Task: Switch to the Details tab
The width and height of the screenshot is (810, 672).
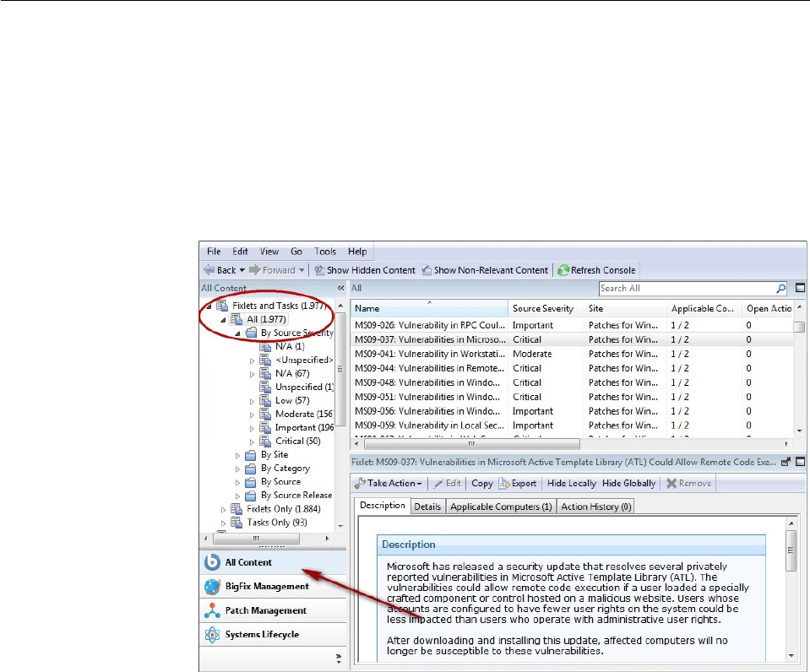Action: (427, 507)
